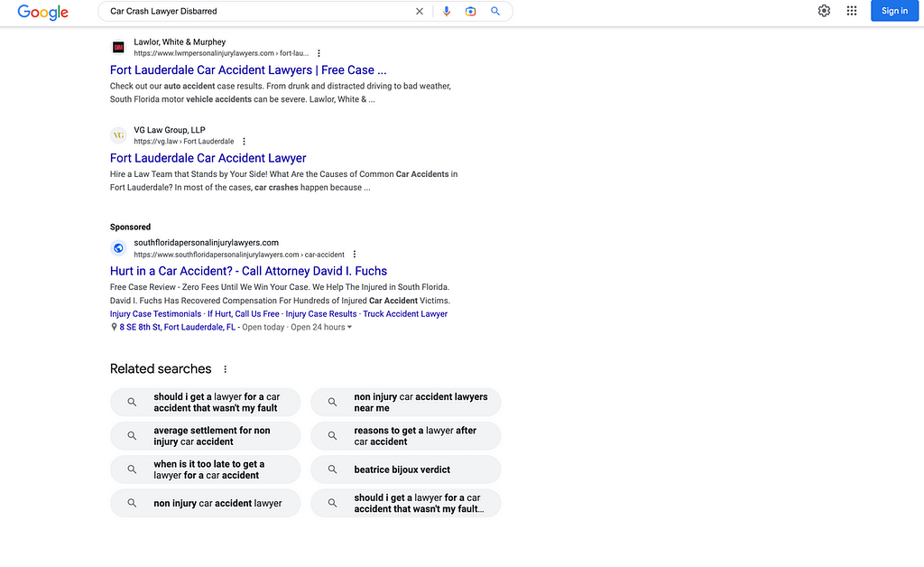Click into the Car Crash Lawyer Disbarred search field
This screenshot has width=924, height=567.
[x=256, y=11]
